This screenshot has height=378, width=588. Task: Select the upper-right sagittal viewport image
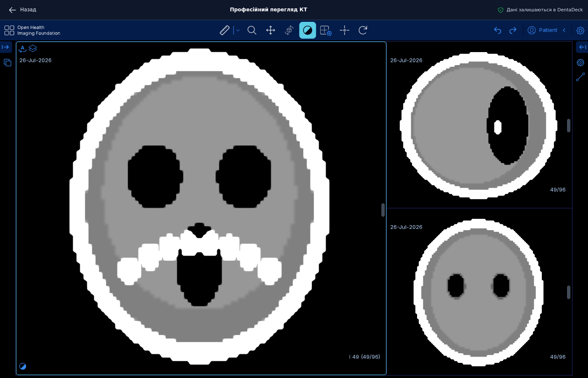point(479,125)
